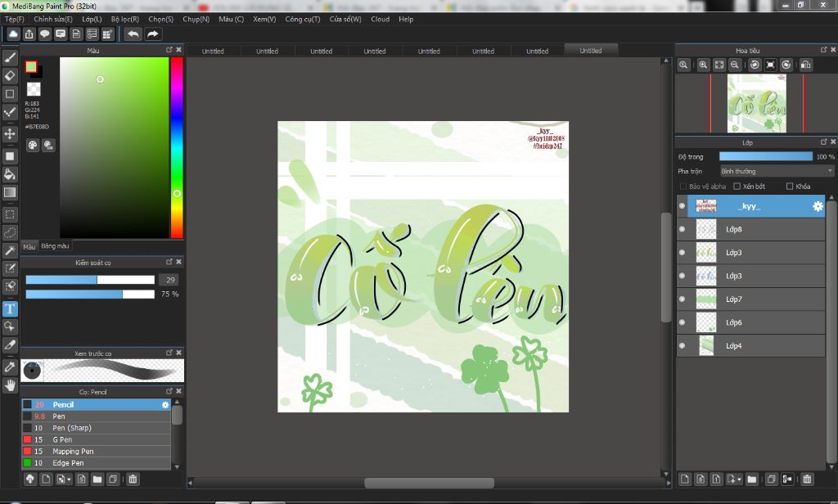Click the foreground color swatch

[x=31, y=67]
